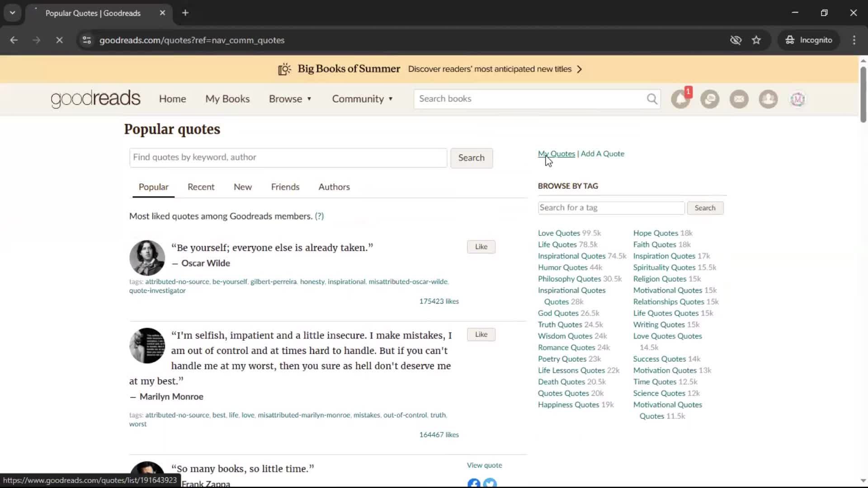Go back to the previous page
The height and width of the screenshot is (488, 868).
(x=14, y=40)
